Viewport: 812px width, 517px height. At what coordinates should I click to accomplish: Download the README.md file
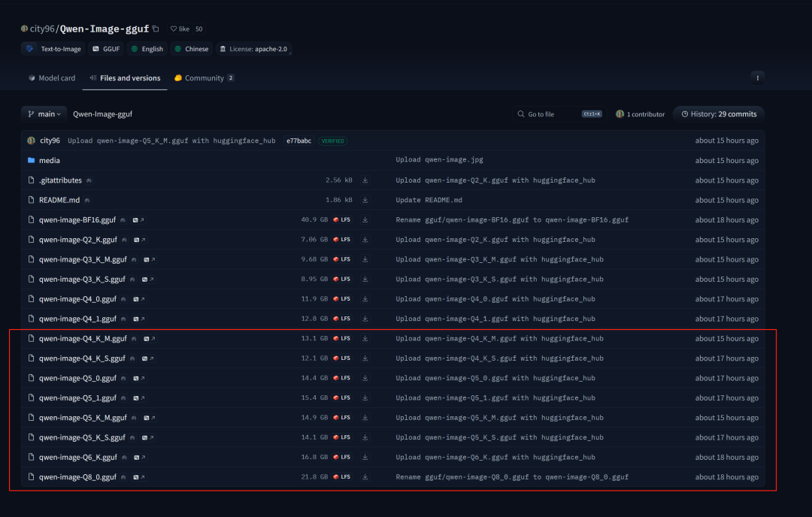[x=365, y=200]
